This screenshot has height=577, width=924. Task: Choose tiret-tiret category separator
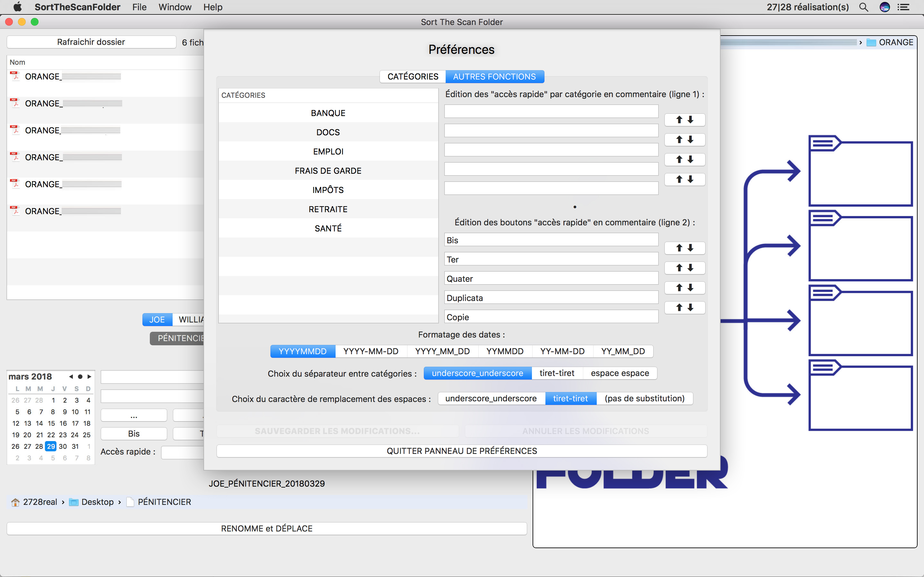pos(557,373)
